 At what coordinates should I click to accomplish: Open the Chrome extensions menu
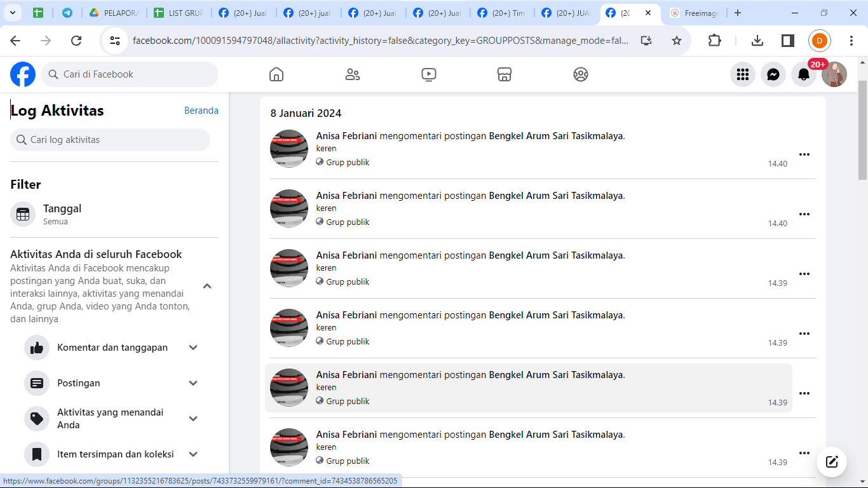click(715, 41)
